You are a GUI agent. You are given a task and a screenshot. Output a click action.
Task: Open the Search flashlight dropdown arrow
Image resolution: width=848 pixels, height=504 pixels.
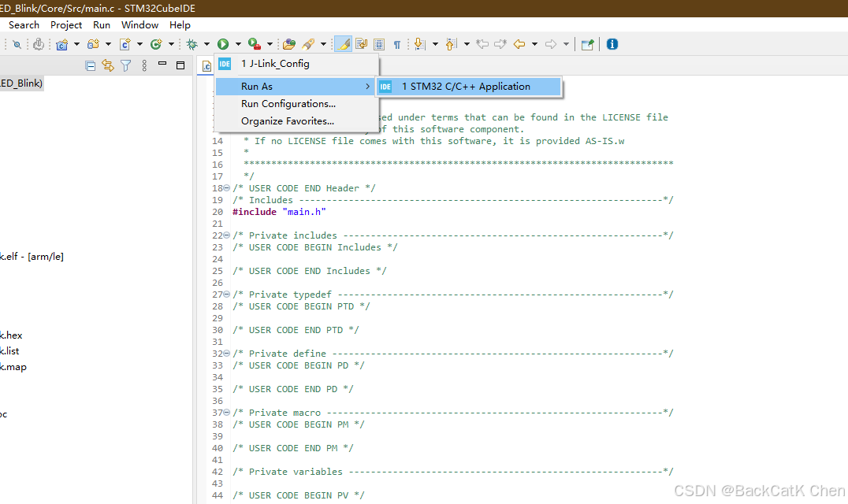(x=323, y=44)
